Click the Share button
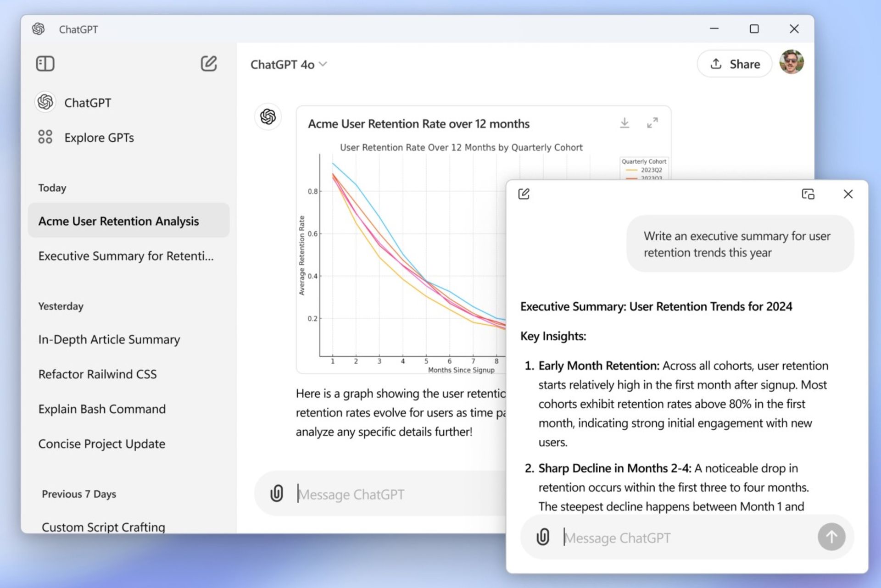The height and width of the screenshot is (588, 881). [735, 64]
